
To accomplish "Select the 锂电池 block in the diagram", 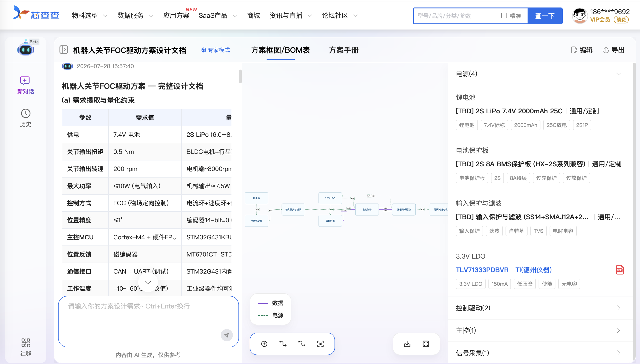I will (257, 198).
